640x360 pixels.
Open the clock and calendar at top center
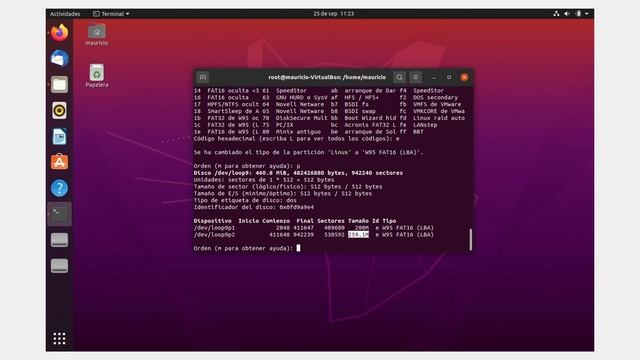click(x=333, y=13)
